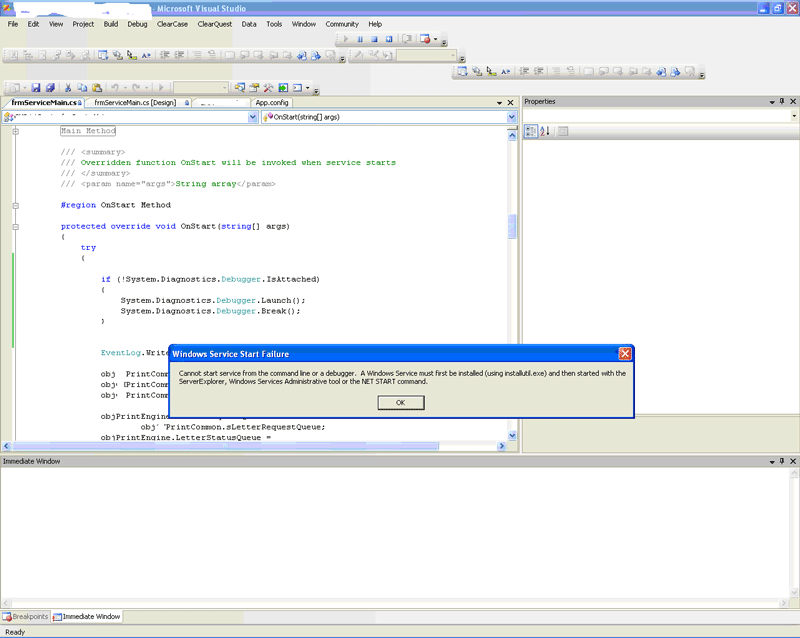Expand the collapsed Main Method region
800x638 pixels.
click(15, 131)
